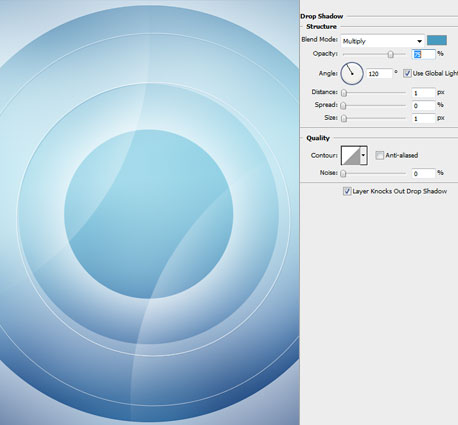Click the Opacity percentage input field

pos(424,54)
